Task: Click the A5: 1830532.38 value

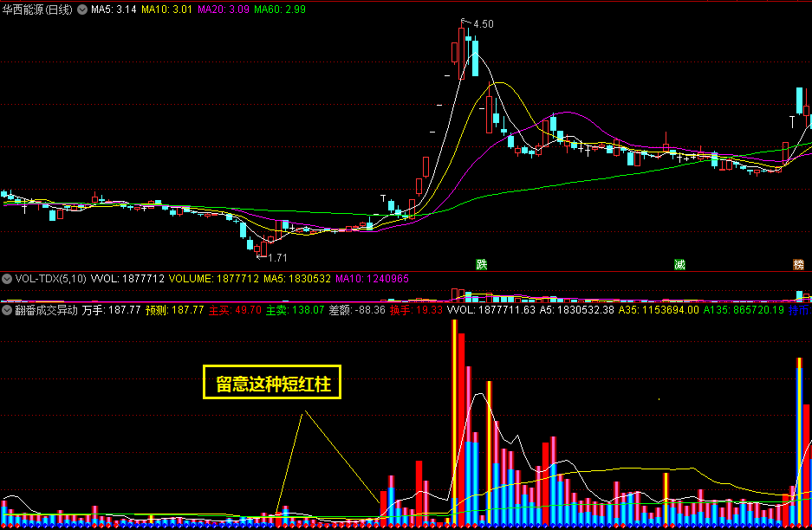Action: pos(577,310)
